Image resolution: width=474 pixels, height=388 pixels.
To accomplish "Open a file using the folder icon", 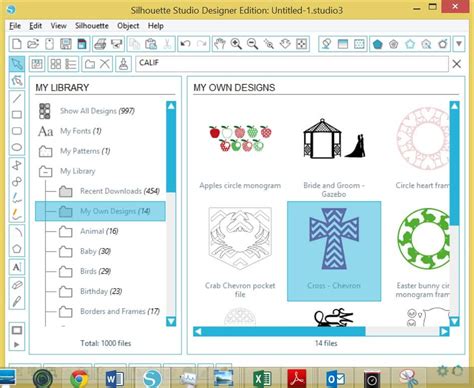I will (x=33, y=44).
